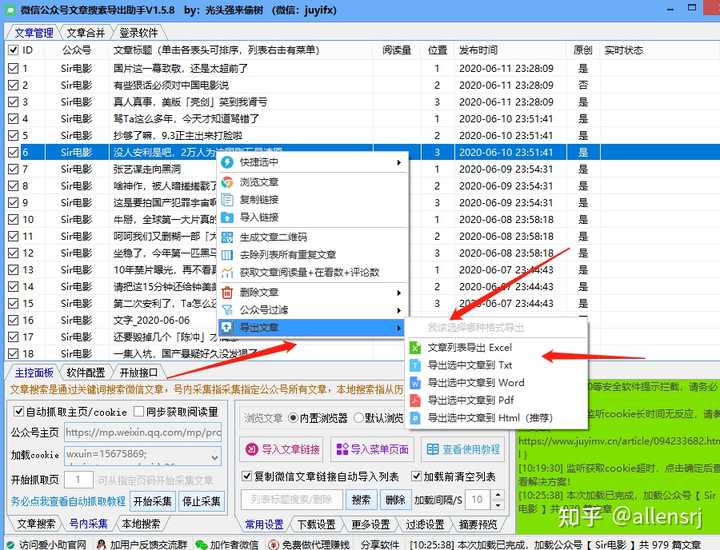Open the 务必点我查看自动抓取教程 link
Screen dimensions: 720x550
tap(68, 501)
